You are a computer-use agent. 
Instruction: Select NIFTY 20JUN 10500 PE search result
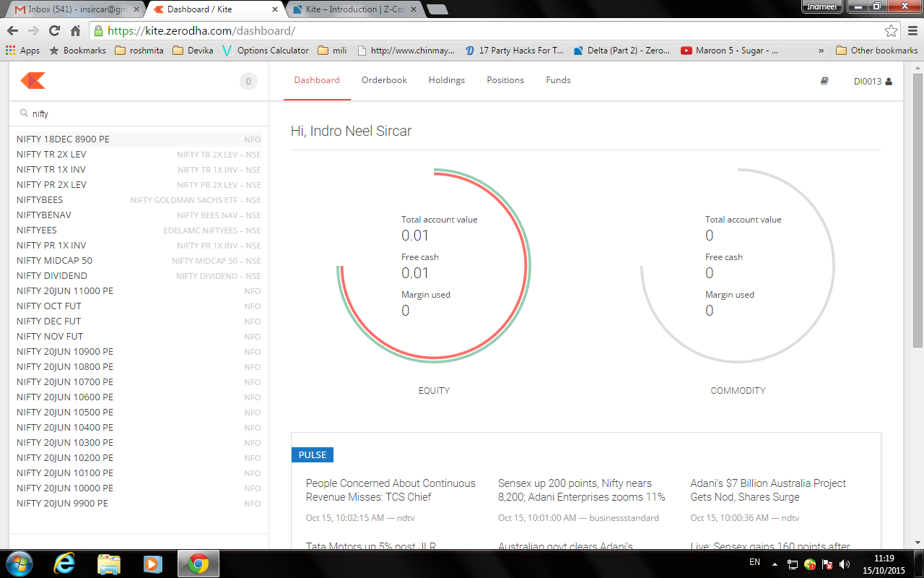click(x=139, y=412)
